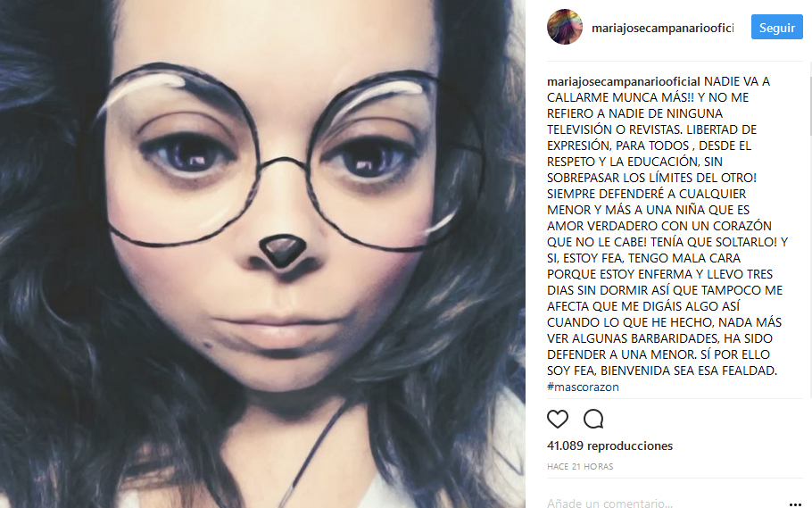Open more options three-dot menu
The height and width of the screenshot is (508, 812).
point(795,504)
